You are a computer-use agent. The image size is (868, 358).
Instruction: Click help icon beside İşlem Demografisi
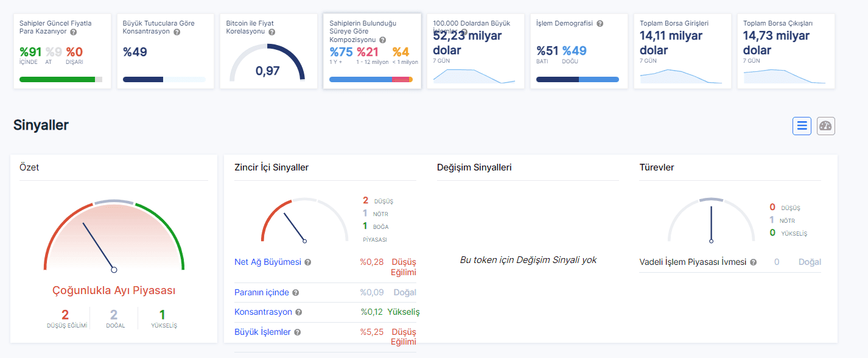coord(600,24)
